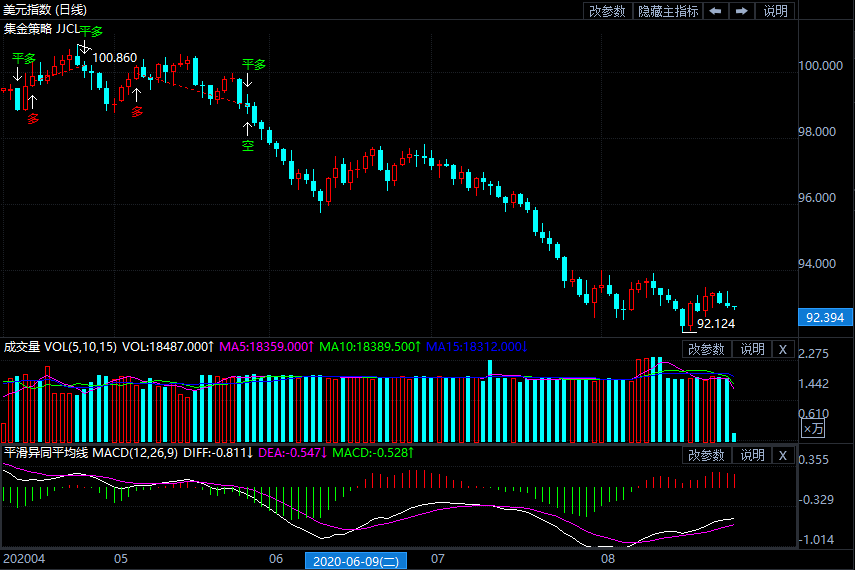Viewport: 855px width, 570px height.
Task: Open 说明 for the main chart
Action: [775, 11]
